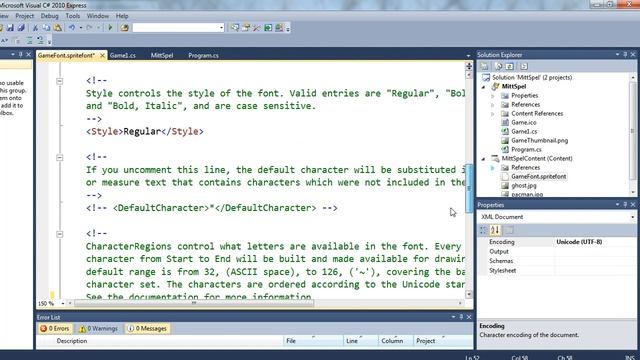640x360 pixels.
Task: Click the Save icon in toolbar
Action: tap(10, 28)
